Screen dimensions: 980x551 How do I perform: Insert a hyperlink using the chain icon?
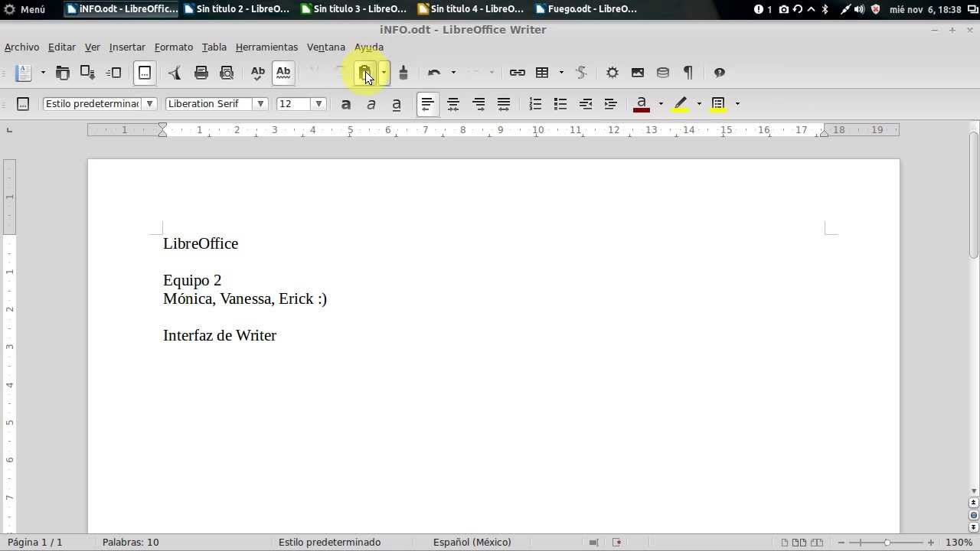pyautogui.click(x=518, y=73)
